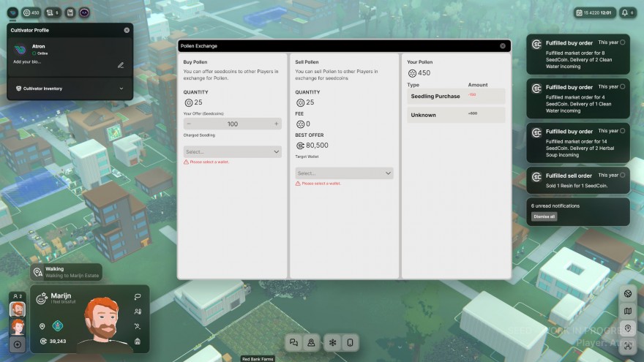
Task: Open Marijn's speech bubble chat icon
Action: 138,296
